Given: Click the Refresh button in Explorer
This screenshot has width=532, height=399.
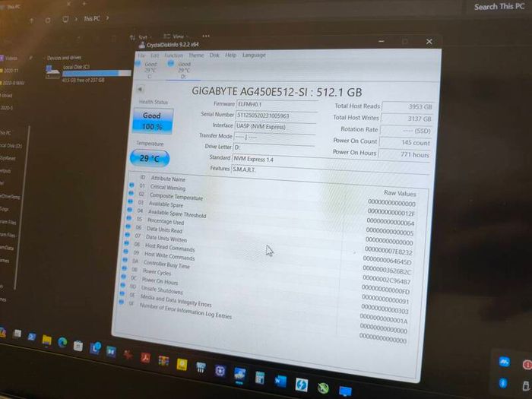Looking at the screenshot, I should pyautogui.click(x=47, y=21).
